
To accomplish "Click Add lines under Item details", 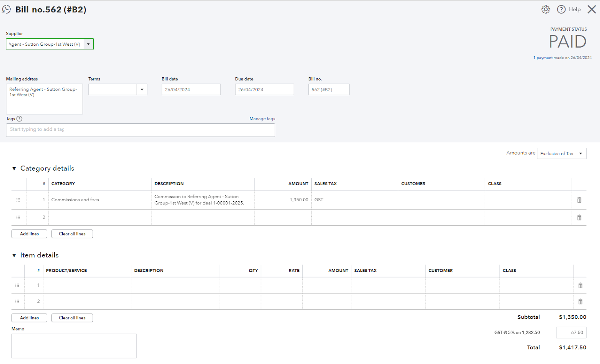I will (x=29, y=318).
